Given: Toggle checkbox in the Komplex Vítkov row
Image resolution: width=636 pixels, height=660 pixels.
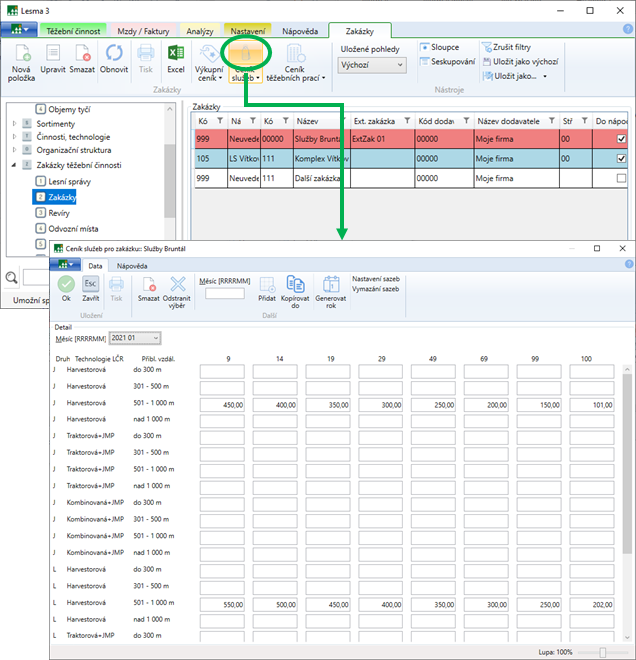Looking at the screenshot, I should (x=621, y=158).
